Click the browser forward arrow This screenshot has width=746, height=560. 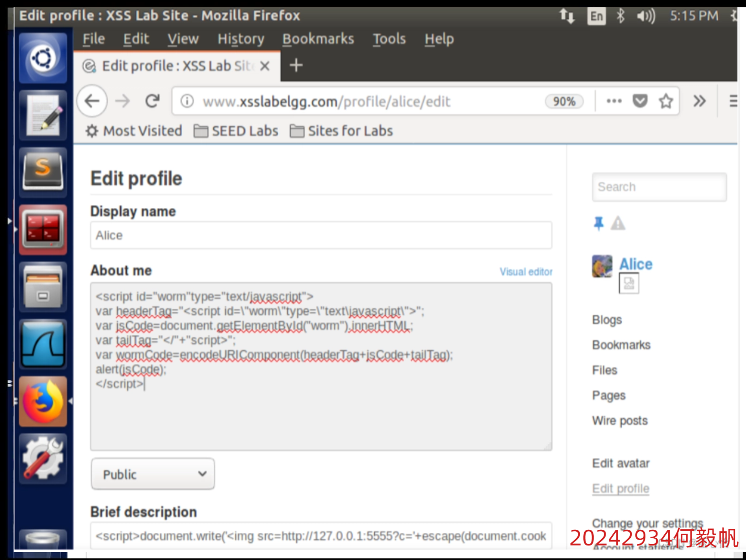pyautogui.click(x=122, y=101)
